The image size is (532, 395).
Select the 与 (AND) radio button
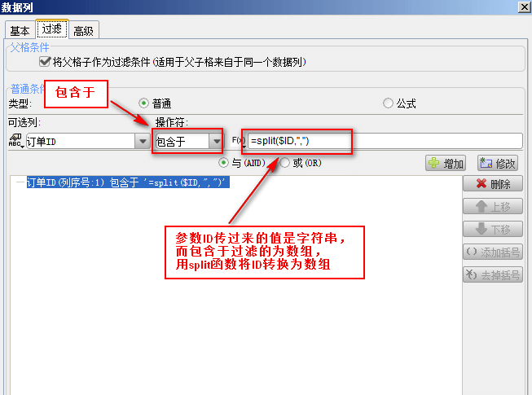pyautogui.click(x=223, y=163)
